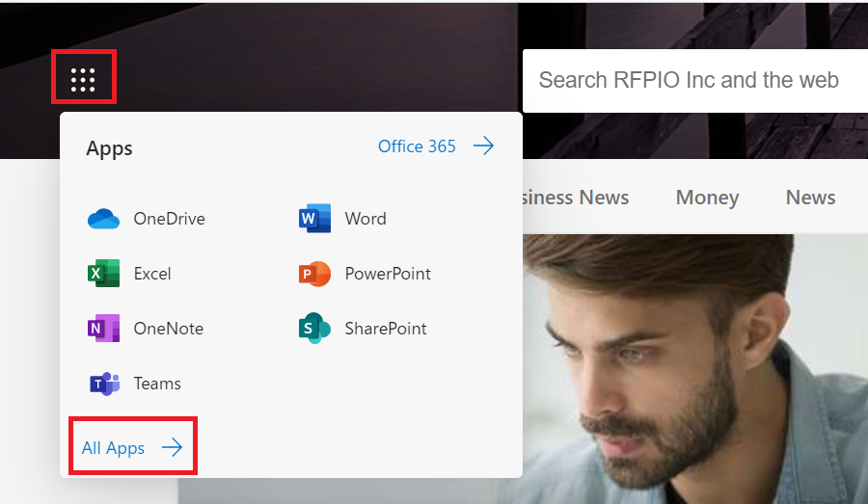Screen dimensions: 868x504
Task: Launch Word from its label
Action: pos(366,219)
